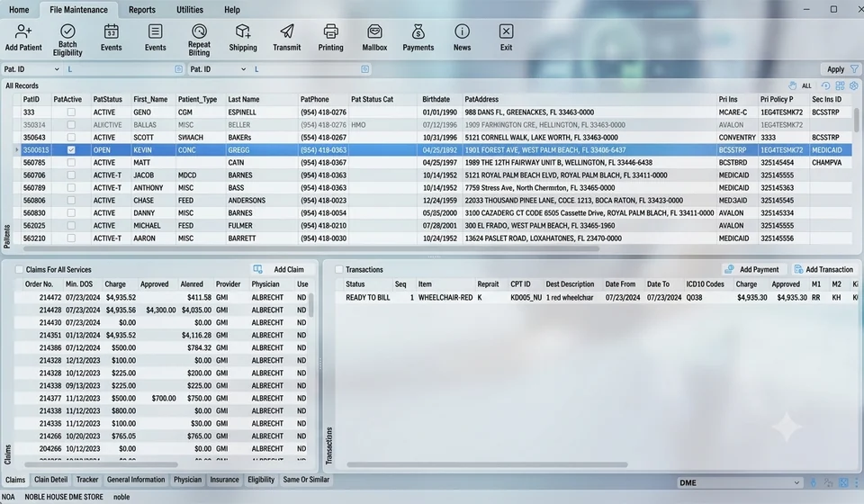Click the grid layout icon in All Records
864x504 pixels.
pos(840,85)
